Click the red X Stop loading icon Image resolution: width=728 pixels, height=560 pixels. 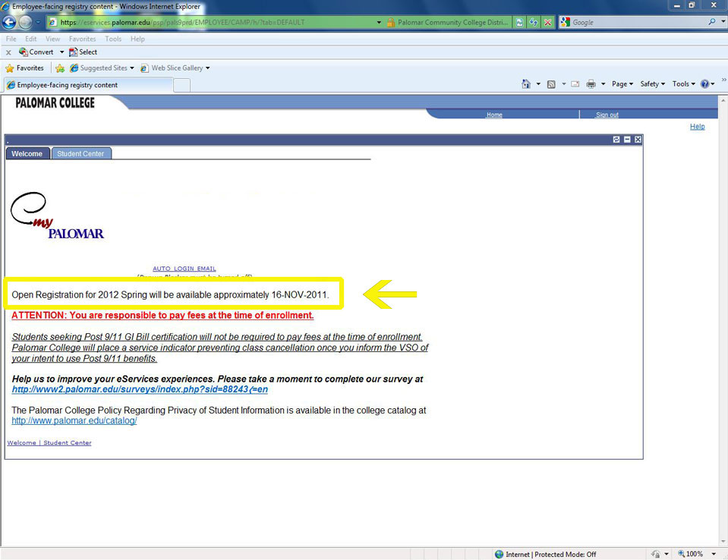pyautogui.click(x=548, y=22)
